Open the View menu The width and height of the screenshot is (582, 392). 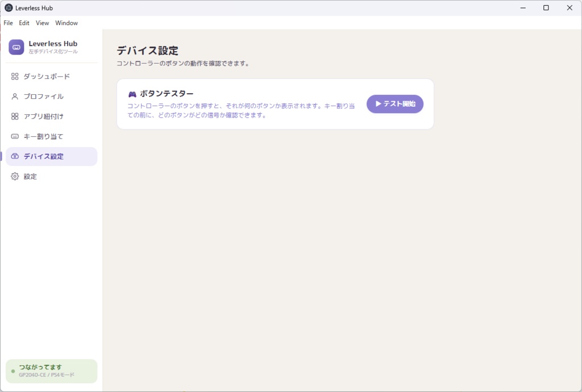tap(42, 23)
